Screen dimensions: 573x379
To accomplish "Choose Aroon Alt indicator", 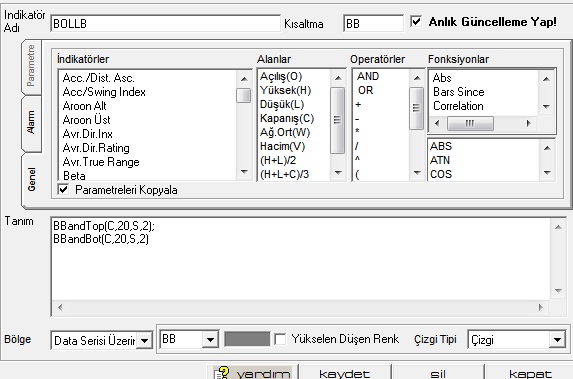I will pyautogui.click(x=84, y=106).
